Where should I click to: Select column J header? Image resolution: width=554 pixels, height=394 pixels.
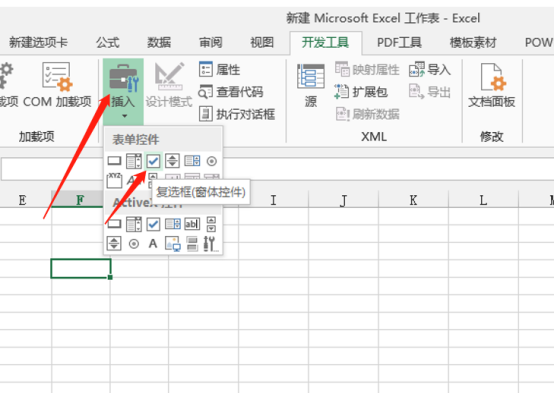click(343, 200)
